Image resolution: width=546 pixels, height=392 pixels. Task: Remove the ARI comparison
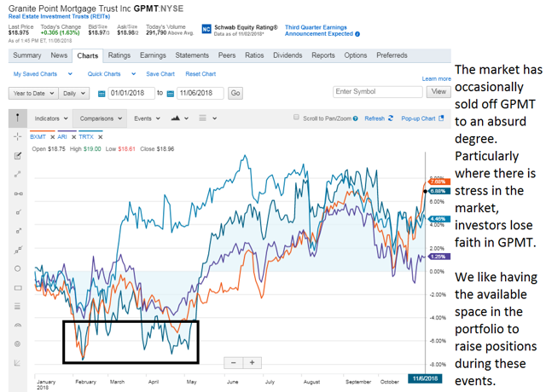tap(73, 137)
